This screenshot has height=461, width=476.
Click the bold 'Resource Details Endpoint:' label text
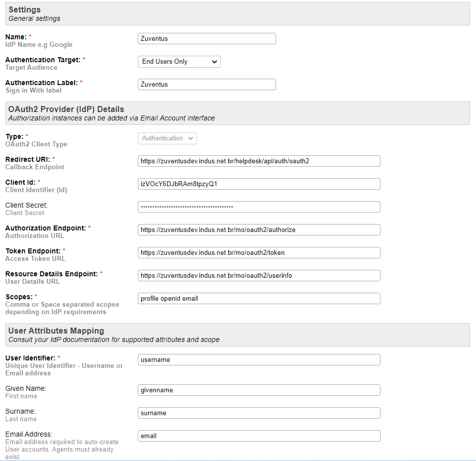pos(52,274)
